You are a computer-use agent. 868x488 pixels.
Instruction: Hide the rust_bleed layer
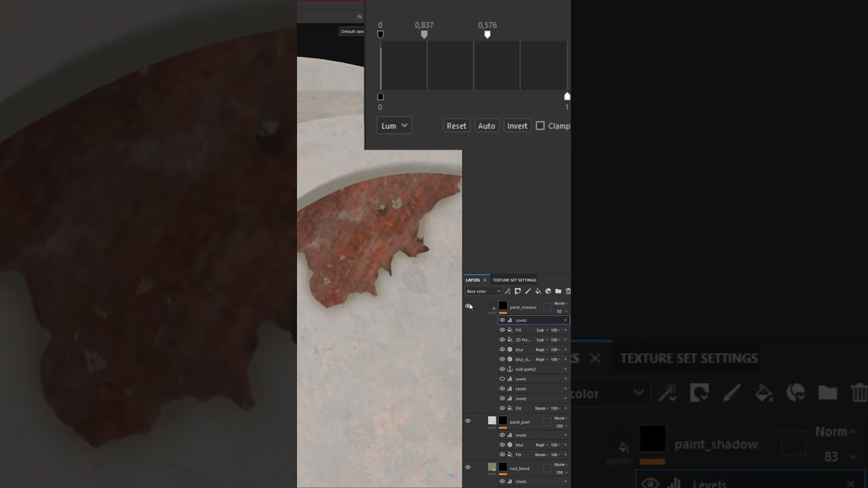tap(468, 467)
